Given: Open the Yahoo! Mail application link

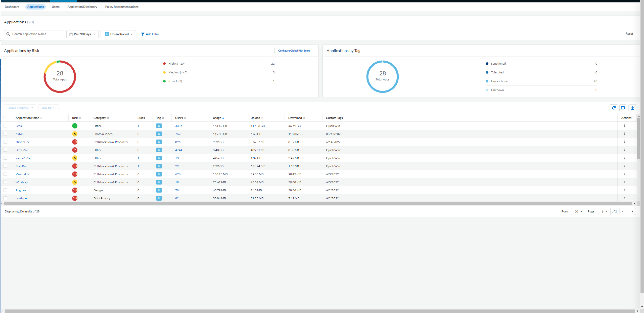Looking at the screenshot, I should click(23, 158).
